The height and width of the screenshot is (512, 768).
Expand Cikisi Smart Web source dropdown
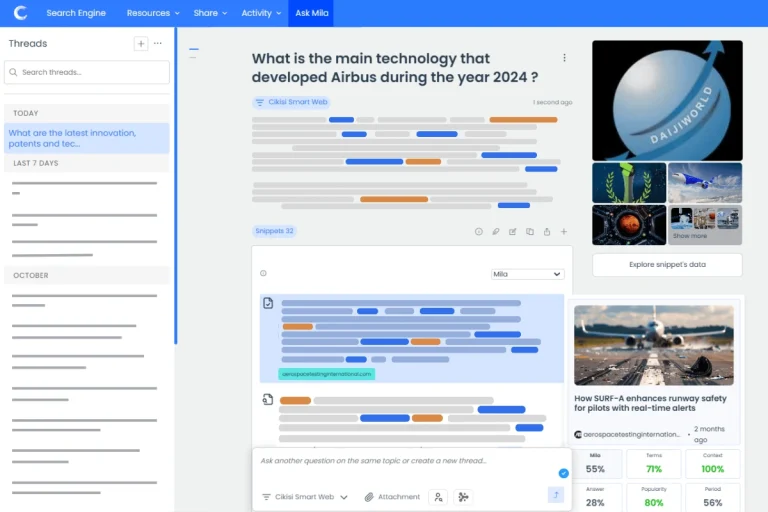[305, 497]
